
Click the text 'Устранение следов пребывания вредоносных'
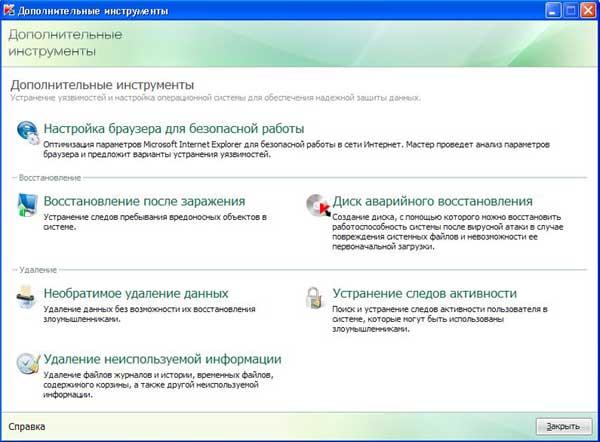pyautogui.click(x=155, y=222)
